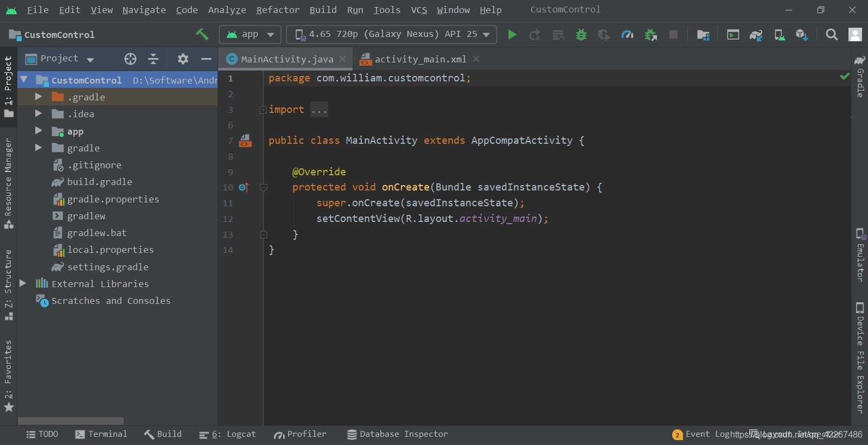The image size is (868, 445).
Task: Open the Galaxy Nexus API 25 device dropdown
Action: click(391, 34)
